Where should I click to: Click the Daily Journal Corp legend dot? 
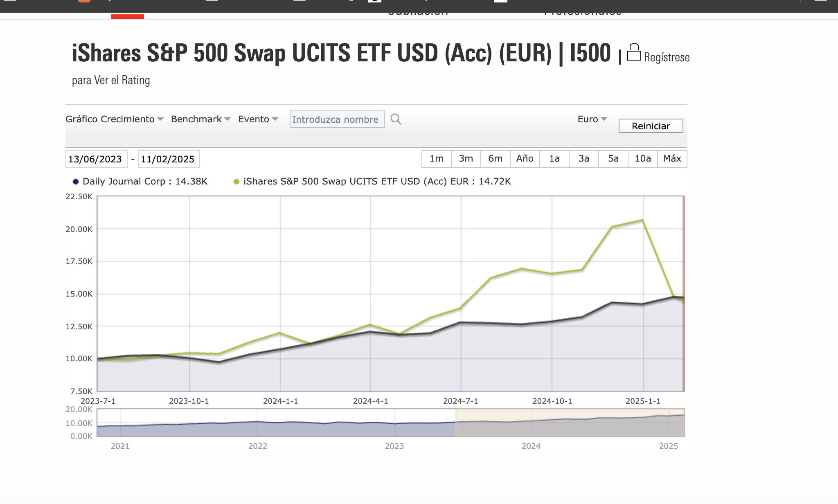click(76, 182)
